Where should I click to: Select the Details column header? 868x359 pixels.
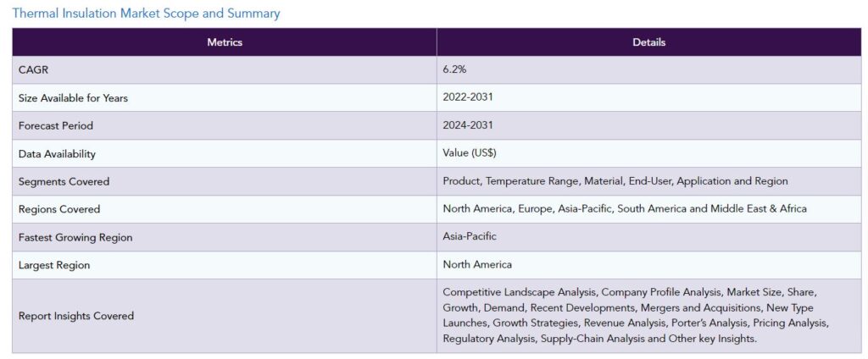[648, 42]
